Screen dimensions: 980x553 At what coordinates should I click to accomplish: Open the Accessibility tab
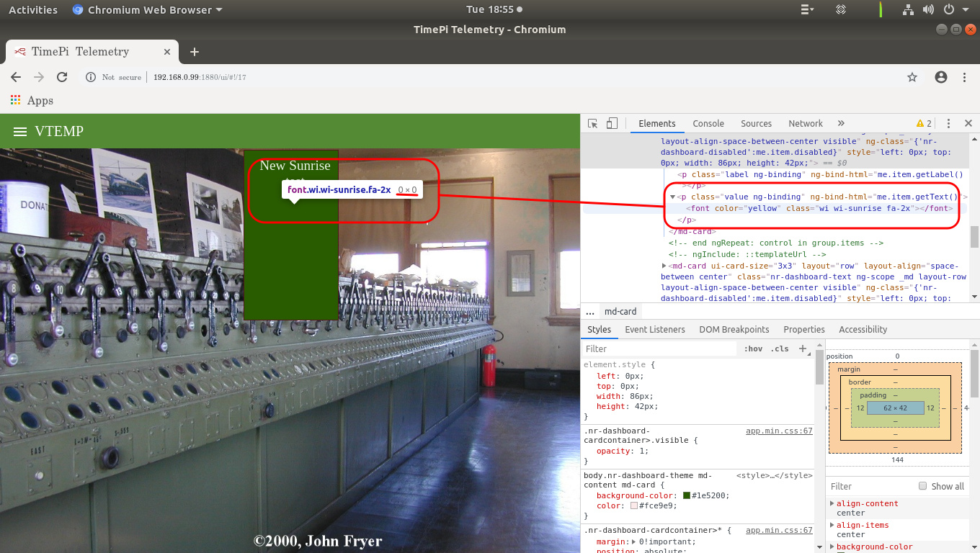[863, 330]
